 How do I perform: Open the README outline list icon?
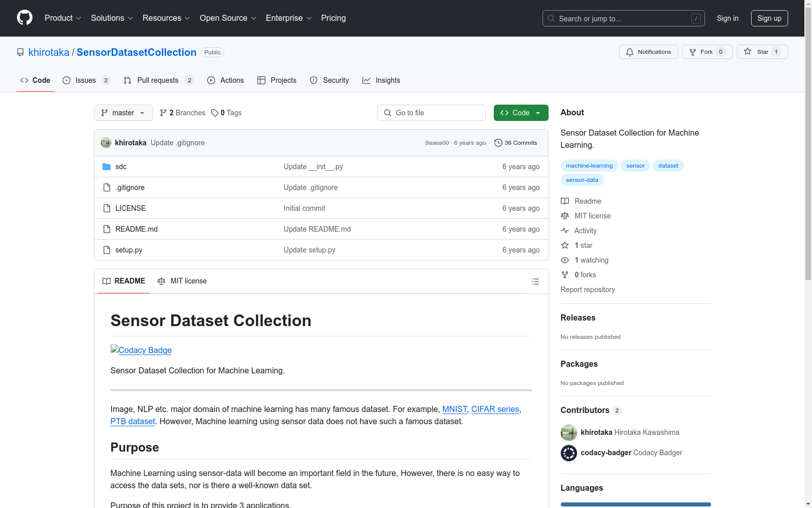tap(535, 281)
